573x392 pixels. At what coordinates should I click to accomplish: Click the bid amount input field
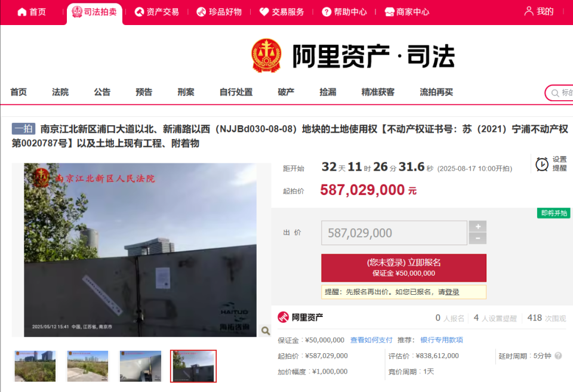(x=394, y=233)
